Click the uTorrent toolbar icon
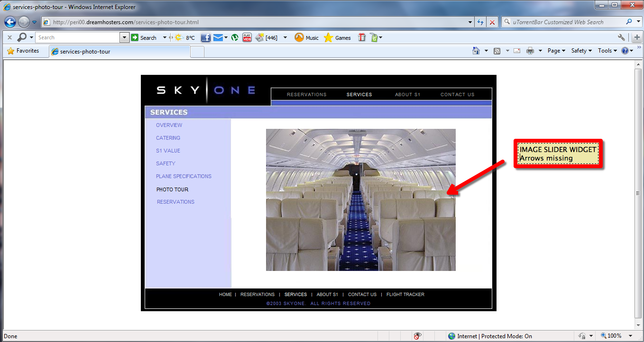Image resolution: width=644 pixels, height=342 pixels. click(x=234, y=38)
